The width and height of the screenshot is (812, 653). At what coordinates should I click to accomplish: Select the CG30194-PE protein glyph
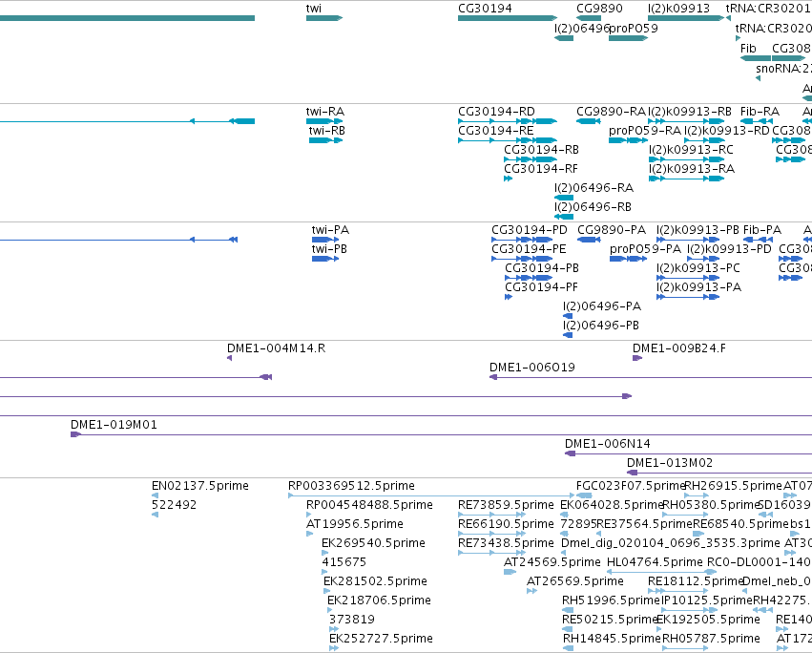522,259
